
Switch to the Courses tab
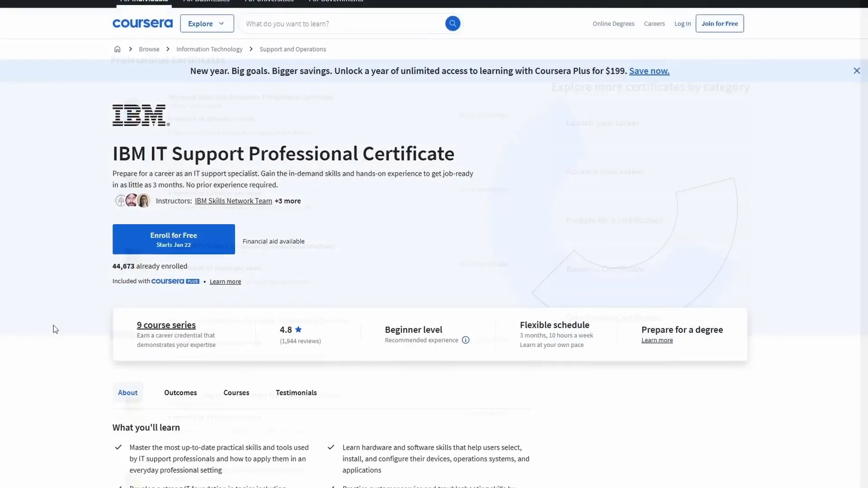[236, 393]
